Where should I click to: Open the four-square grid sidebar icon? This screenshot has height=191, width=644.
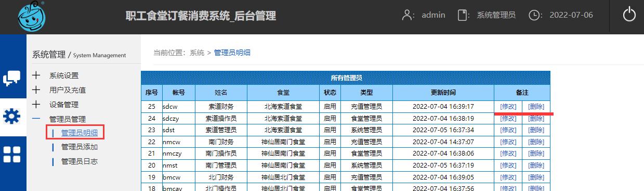point(12,155)
